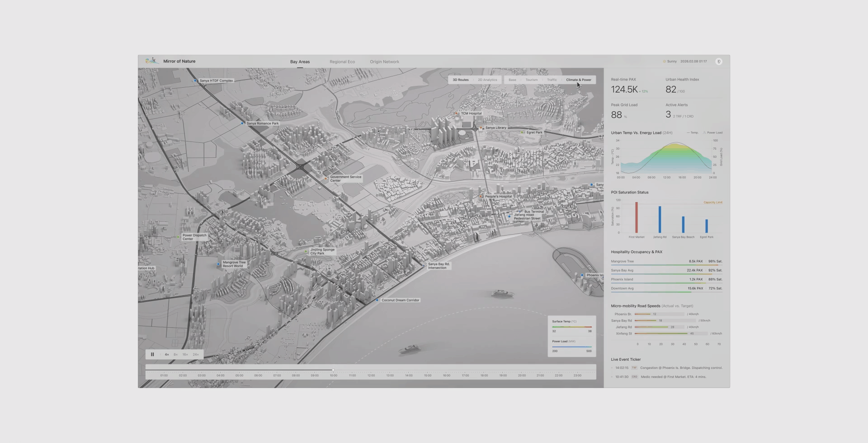868x443 pixels.
Task: Click the date and time 2026.02.08 01:17
Action: [x=693, y=61]
